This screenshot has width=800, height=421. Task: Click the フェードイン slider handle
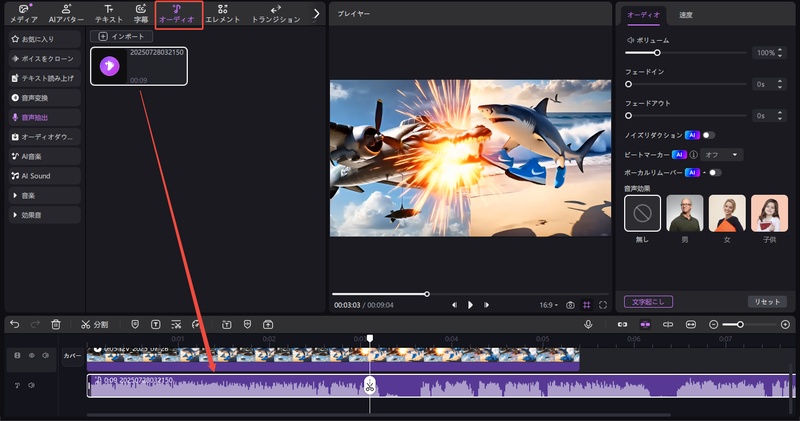pos(629,84)
